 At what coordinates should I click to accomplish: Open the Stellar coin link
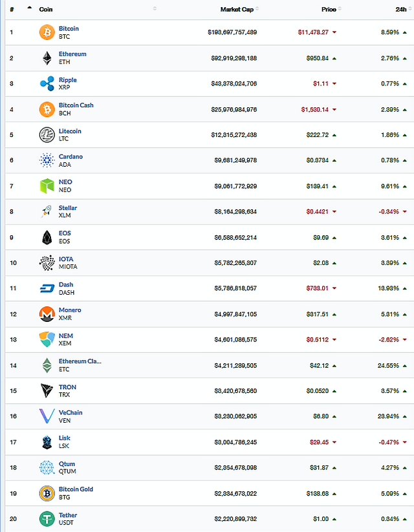tap(67, 207)
